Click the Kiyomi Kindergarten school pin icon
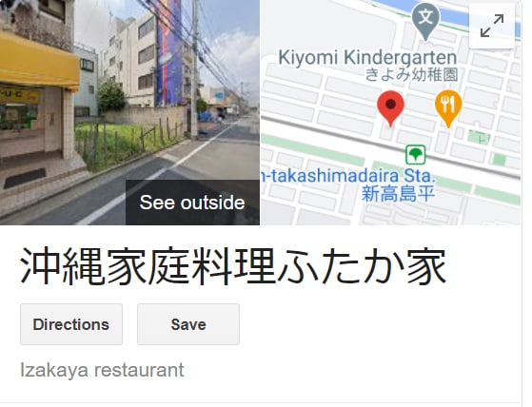The width and height of the screenshot is (532, 407). (425, 21)
